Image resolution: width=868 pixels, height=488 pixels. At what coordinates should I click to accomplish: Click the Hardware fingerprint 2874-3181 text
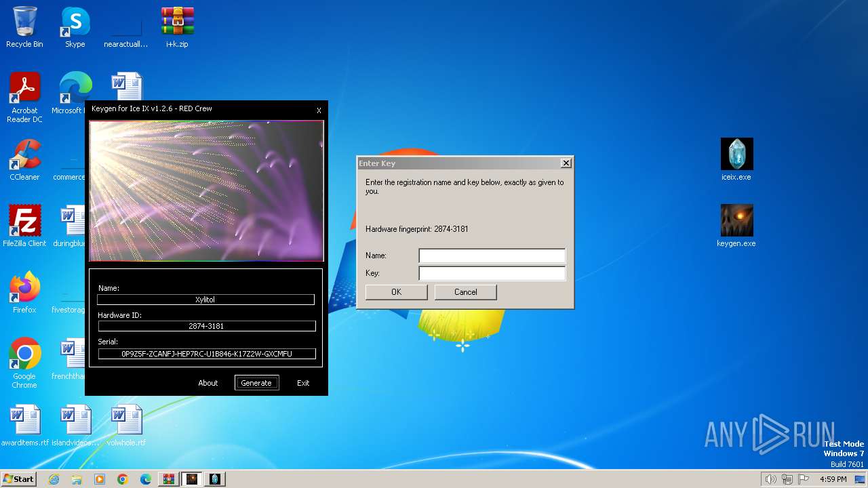[417, 229]
